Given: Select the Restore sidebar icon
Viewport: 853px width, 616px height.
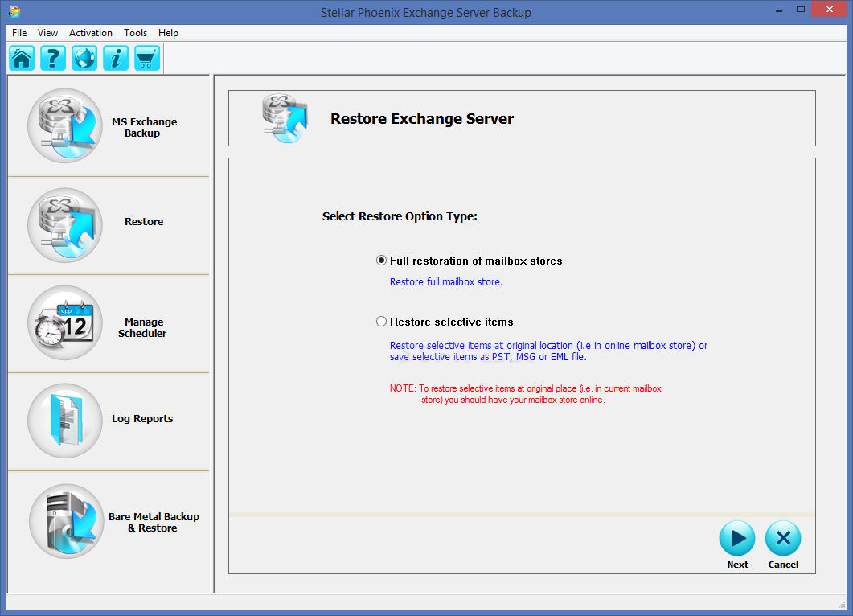Looking at the screenshot, I should (x=65, y=225).
